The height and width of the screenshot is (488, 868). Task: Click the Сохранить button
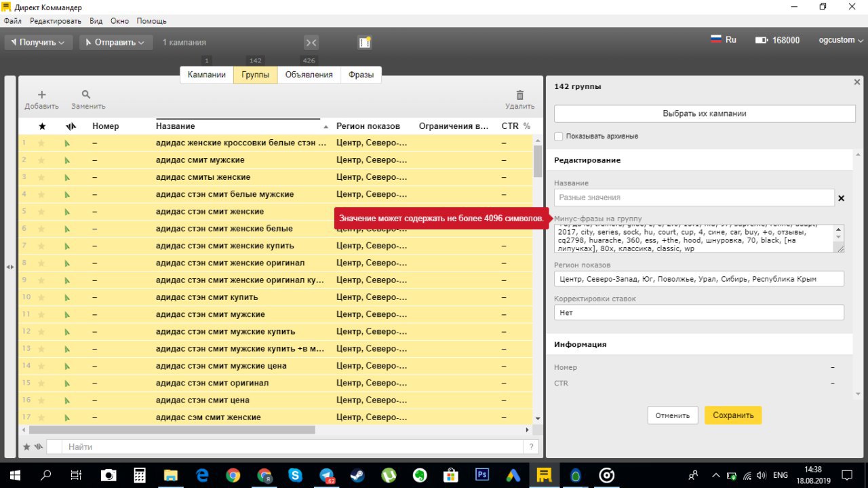pos(733,415)
